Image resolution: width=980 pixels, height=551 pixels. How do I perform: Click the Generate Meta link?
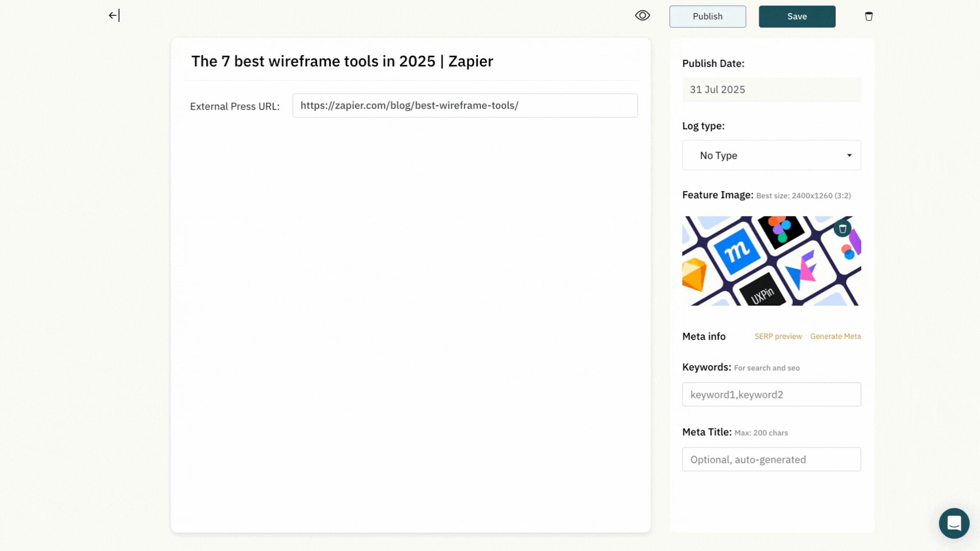click(x=835, y=336)
